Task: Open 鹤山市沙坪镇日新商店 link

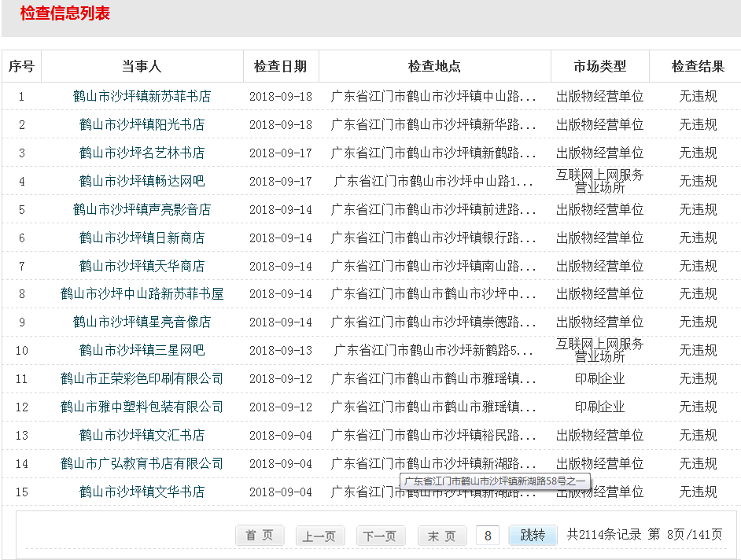Action: point(142,238)
